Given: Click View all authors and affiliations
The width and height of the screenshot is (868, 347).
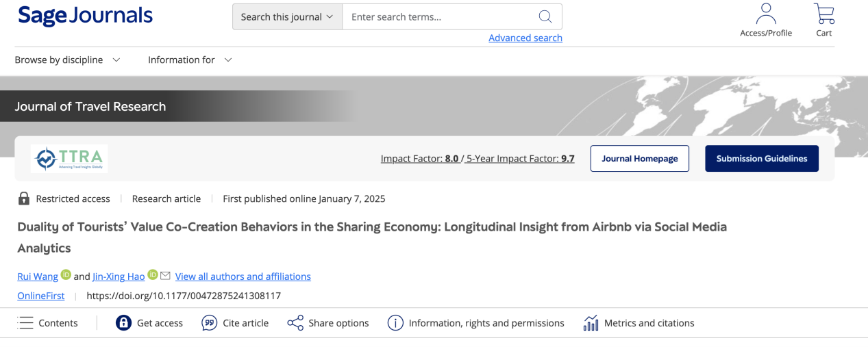Looking at the screenshot, I should coord(243,277).
